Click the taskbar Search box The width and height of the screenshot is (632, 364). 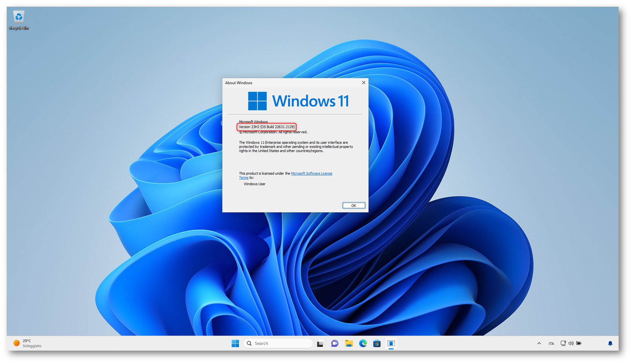[x=278, y=343]
